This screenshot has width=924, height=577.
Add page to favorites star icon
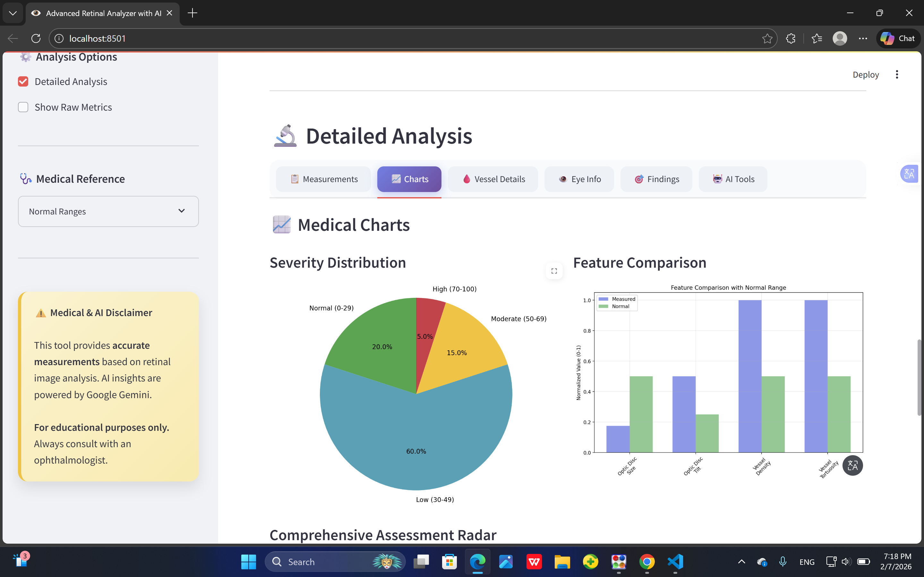coord(767,38)
